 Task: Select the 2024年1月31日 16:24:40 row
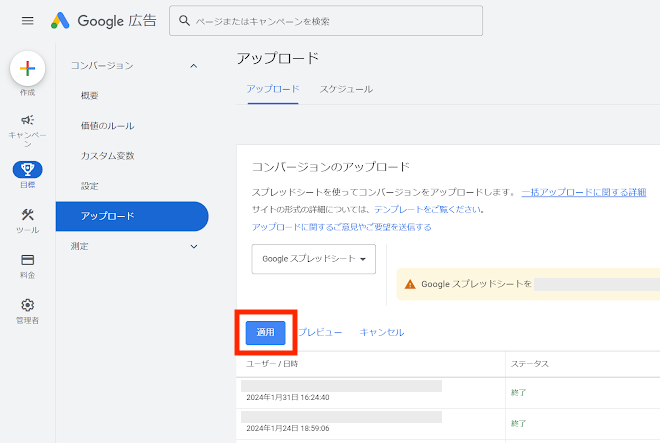[x=448, y=393]
